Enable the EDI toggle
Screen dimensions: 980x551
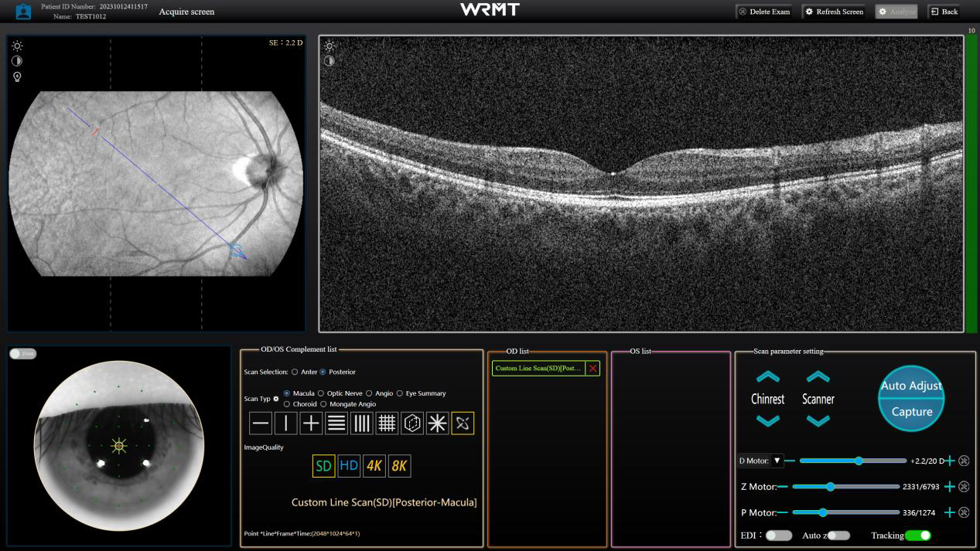[x=778, y=536]
